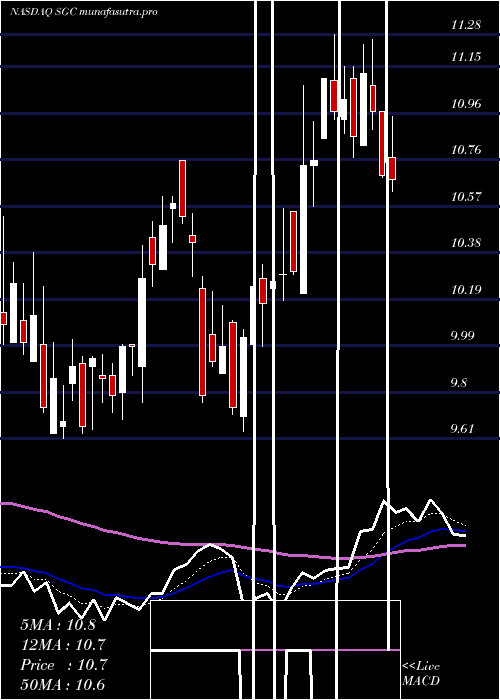Click the <<Live MACD label
The height and width of the screenshot is (700, 500).
421,673
